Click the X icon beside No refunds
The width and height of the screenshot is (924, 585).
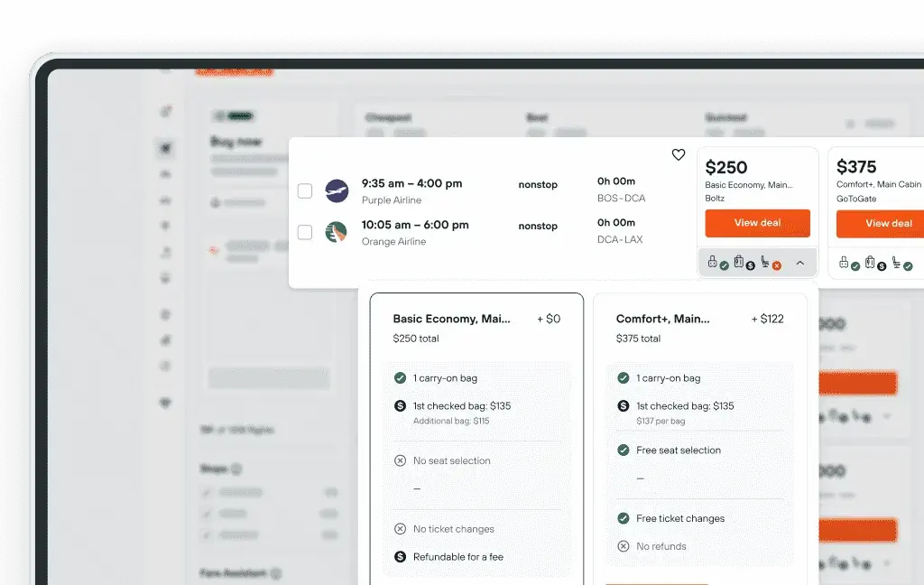coord(623,546)
